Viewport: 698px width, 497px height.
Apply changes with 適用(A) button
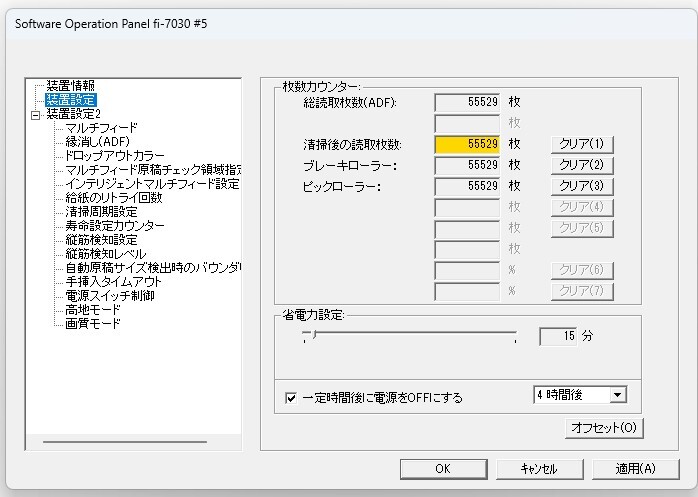(635, 468)
